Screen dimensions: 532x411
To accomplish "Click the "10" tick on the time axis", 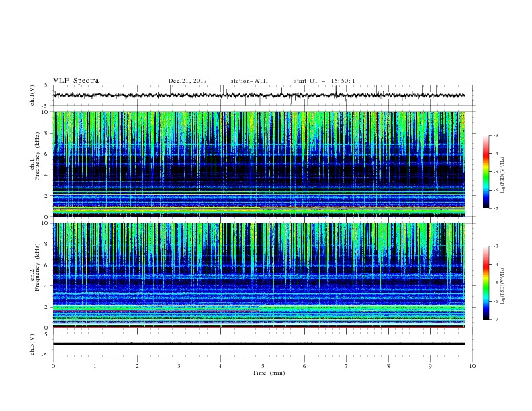I will pos(472,366).
